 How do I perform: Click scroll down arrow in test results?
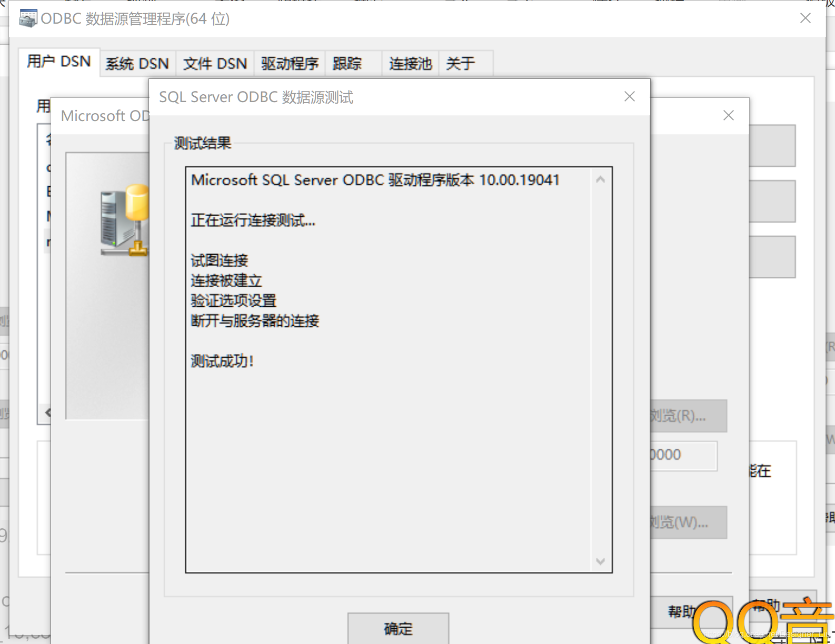(x=600, y=561)
